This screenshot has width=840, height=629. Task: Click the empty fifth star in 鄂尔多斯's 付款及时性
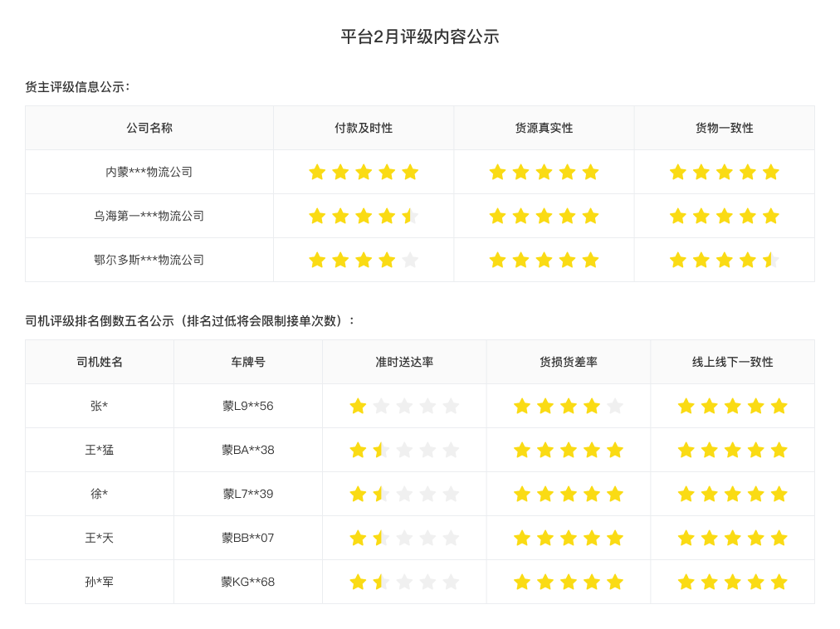(410, 260)
